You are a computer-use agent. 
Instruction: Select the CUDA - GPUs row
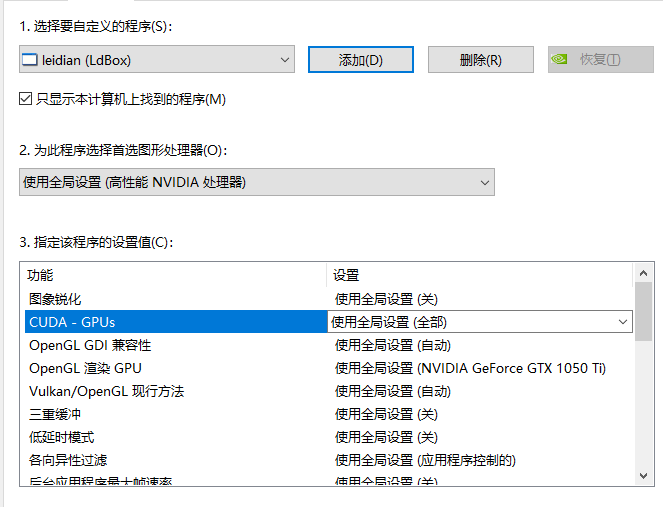point(72,322)
